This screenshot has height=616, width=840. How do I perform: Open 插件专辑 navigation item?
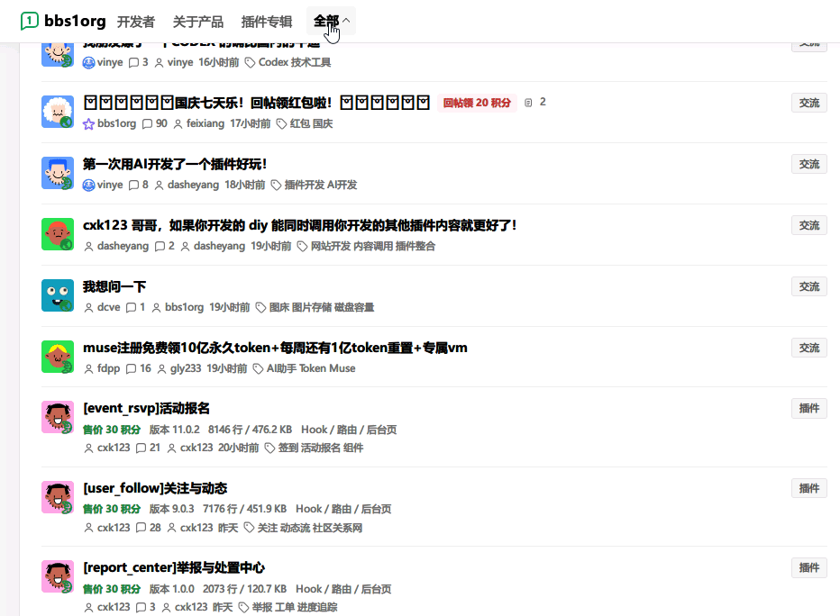(267, 22)
